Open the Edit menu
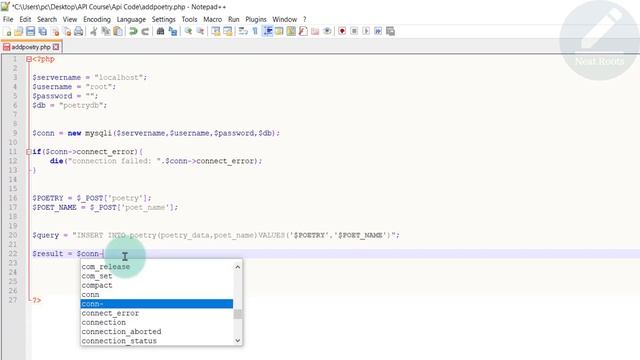The height and width of the screenshot is (360, 640). 25,19
